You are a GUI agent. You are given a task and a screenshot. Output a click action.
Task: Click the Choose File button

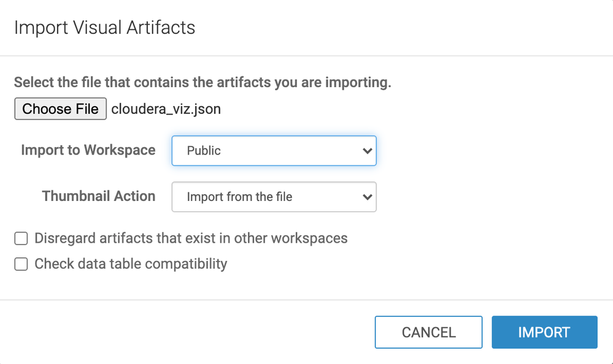coord(60,109)
